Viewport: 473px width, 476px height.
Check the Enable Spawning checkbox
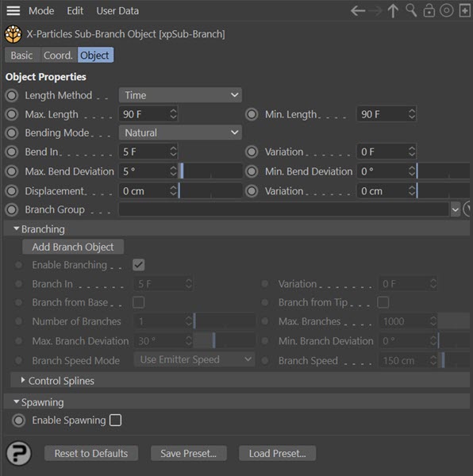coord(115,420)
